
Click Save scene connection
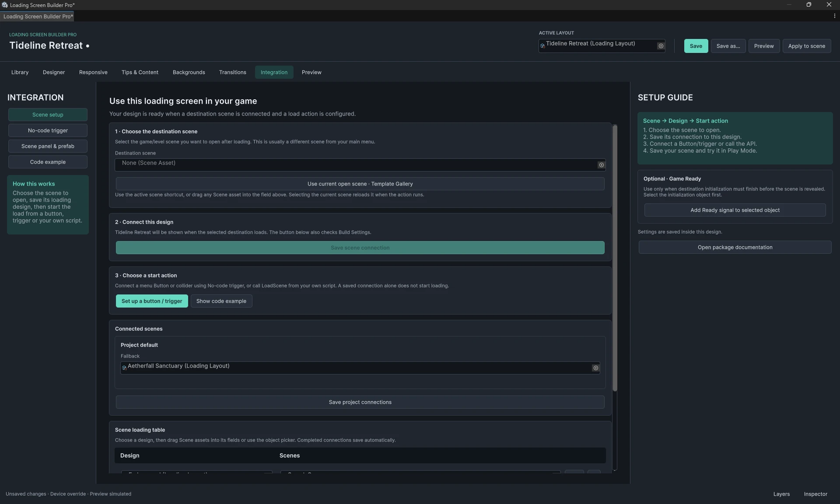coord(360,248)
